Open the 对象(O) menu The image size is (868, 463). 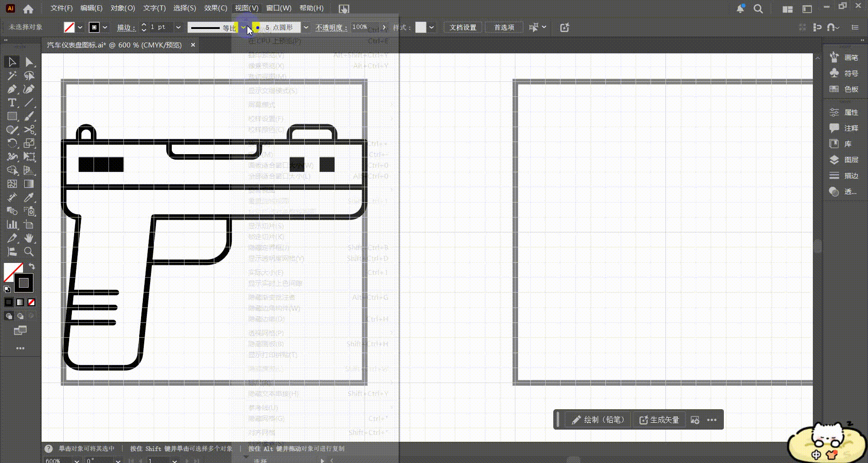tap(123, 8)
